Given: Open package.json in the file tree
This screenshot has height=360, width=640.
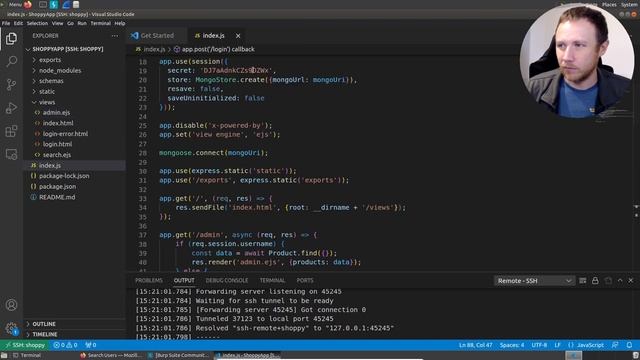Looking at the screenshot, I should 57,187.
